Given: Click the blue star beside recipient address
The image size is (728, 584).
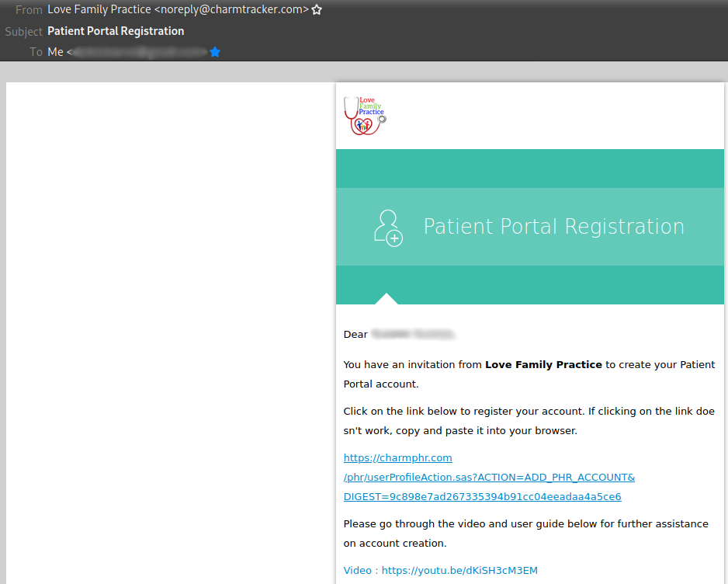Looking at the screenshot, I should (x=215, y=52).
